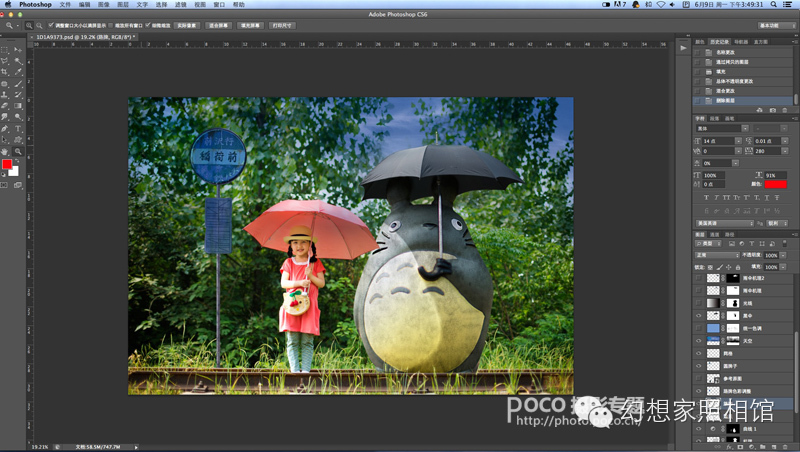Screen dimensions: 800x452
Task: Open the 文件 menu
Action: [x=65, y=5]
